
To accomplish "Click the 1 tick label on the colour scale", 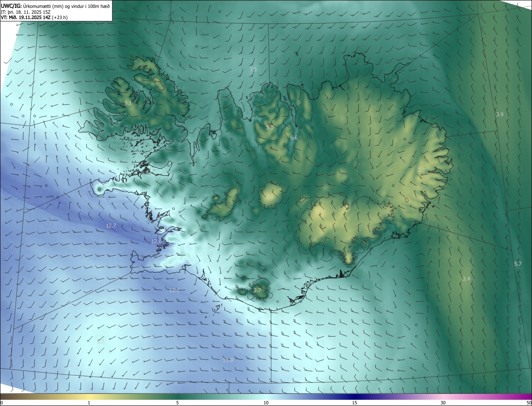I will click(89, 403).
